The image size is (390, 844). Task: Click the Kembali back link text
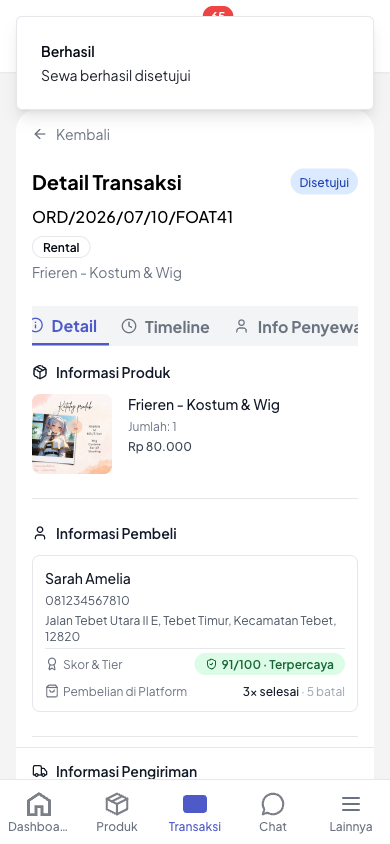click(x=83, y=135)
